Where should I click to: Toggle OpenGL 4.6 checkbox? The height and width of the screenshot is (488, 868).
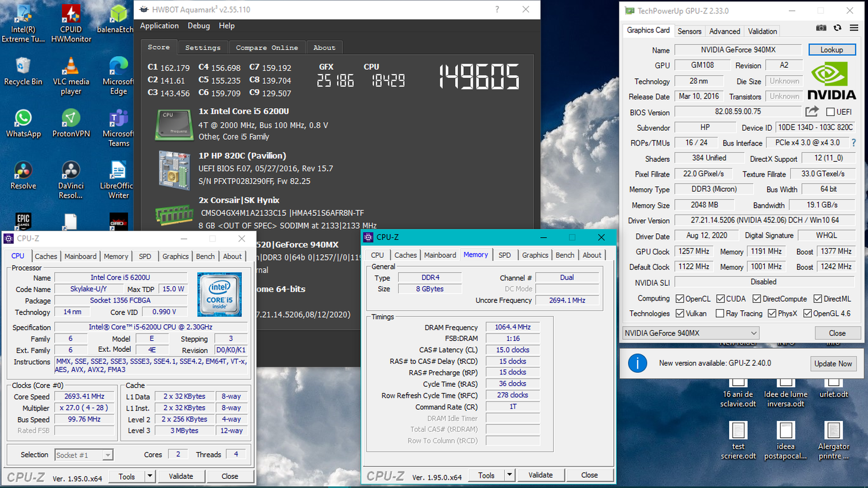pos(807,313)
